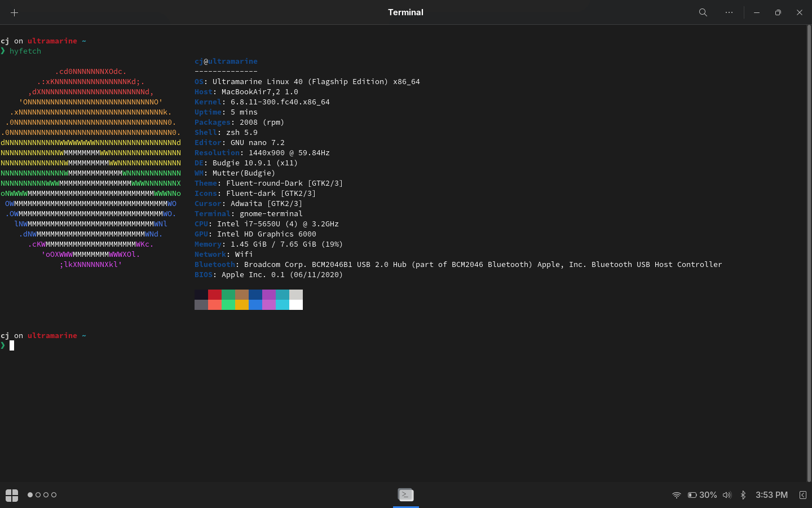Click the 'Cursor: Adwaita' line

pos(249,203)
